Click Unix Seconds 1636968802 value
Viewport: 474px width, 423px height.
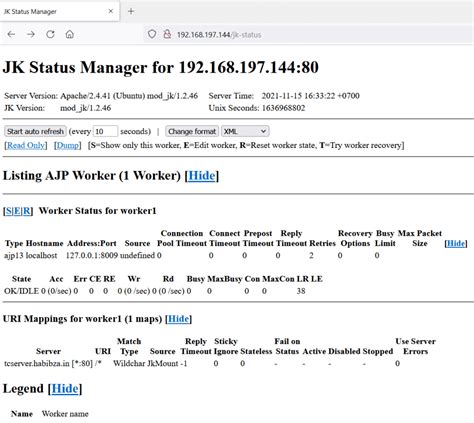tap(283, 108)
